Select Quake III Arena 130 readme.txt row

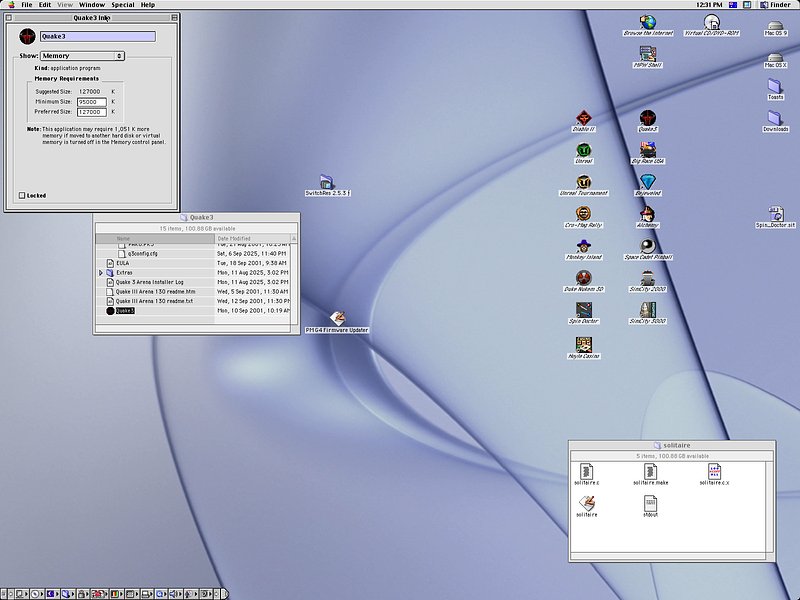coord(193,301)
